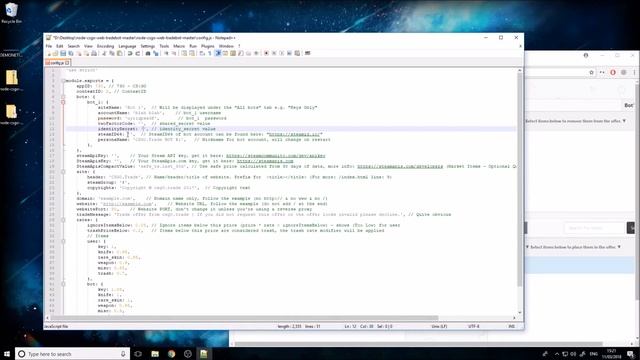Click bookmark star in background browser

tap(591, 72)
